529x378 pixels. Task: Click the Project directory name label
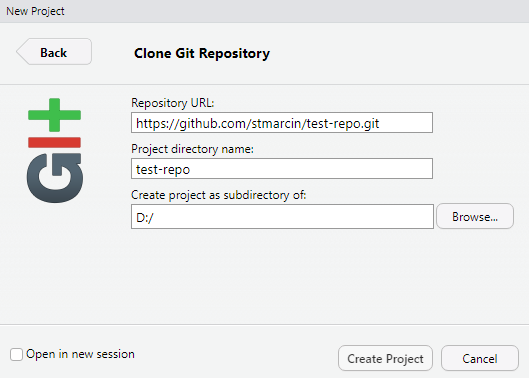point(192,149)
